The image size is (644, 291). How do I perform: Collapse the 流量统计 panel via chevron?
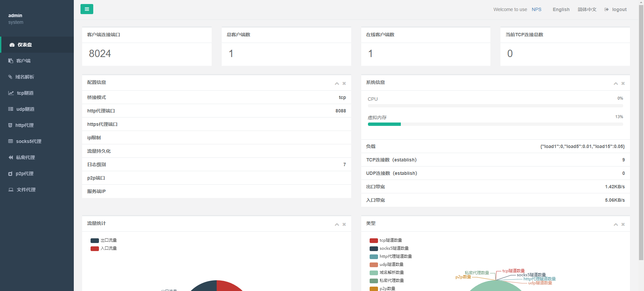click(x=337, y=224)
